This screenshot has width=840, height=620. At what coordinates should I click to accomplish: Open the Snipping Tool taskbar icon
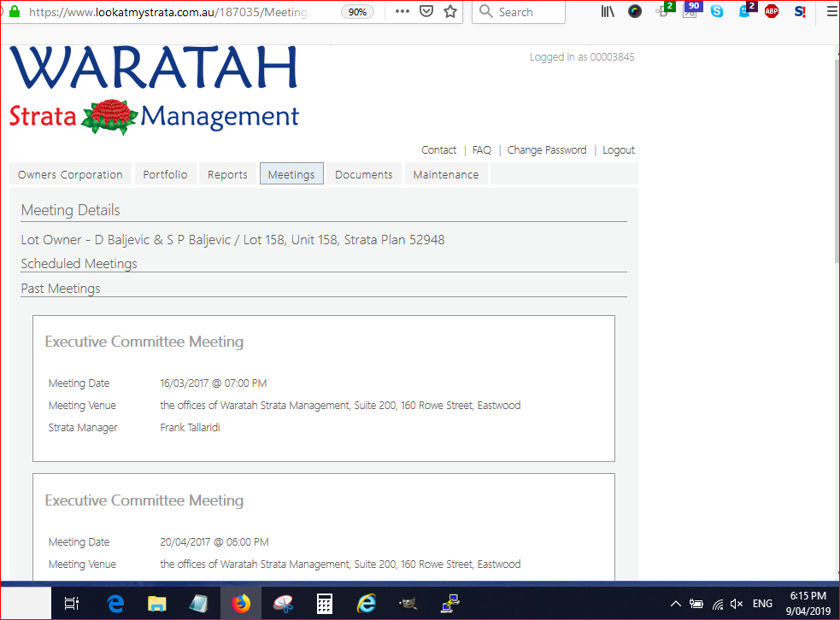[283, 604]
